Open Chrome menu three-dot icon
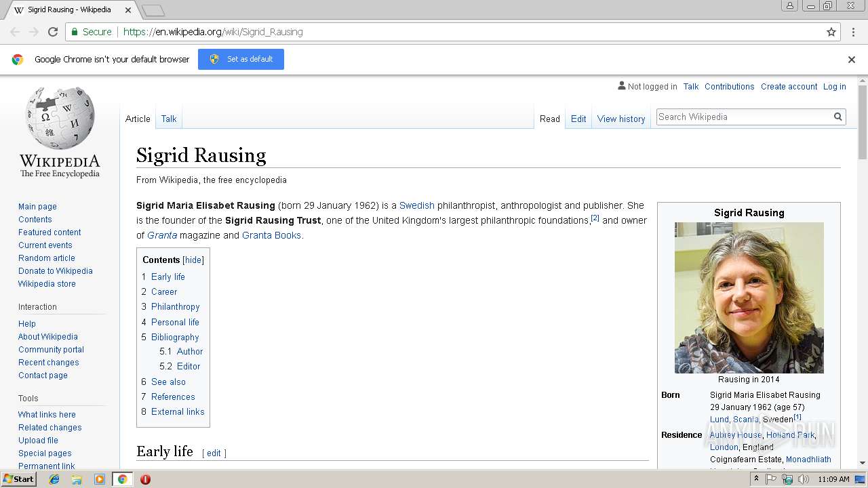Viewport: 868px width, 488px height. (x=852, y=32)
